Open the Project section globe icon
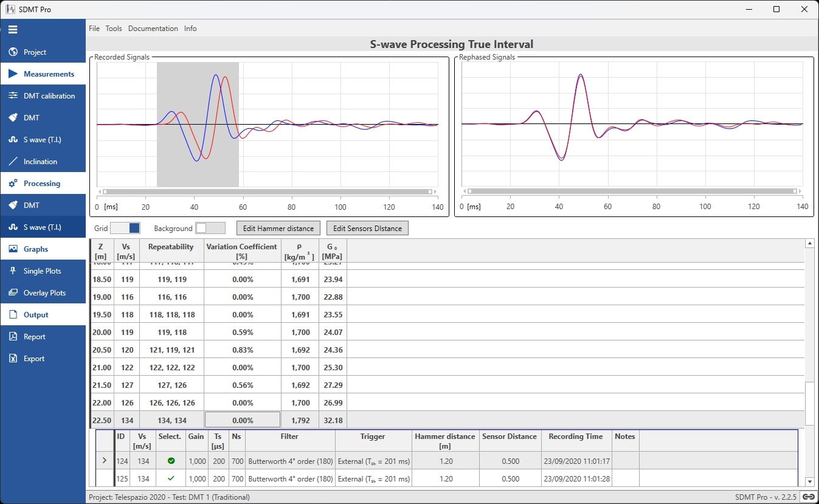This screenshot has width=819, height=504. coord(13,52)
